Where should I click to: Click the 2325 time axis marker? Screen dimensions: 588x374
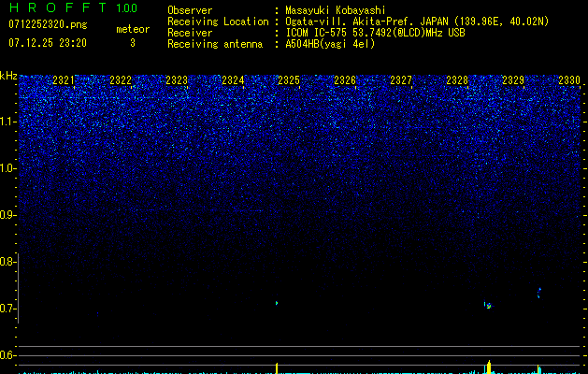coord(289,79)
